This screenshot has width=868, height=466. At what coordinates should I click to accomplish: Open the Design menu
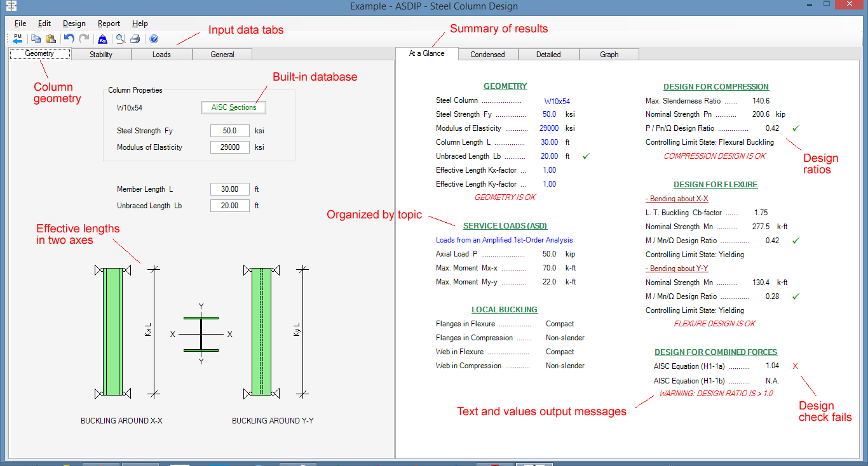pyautogui.click(x=74, y=23)
